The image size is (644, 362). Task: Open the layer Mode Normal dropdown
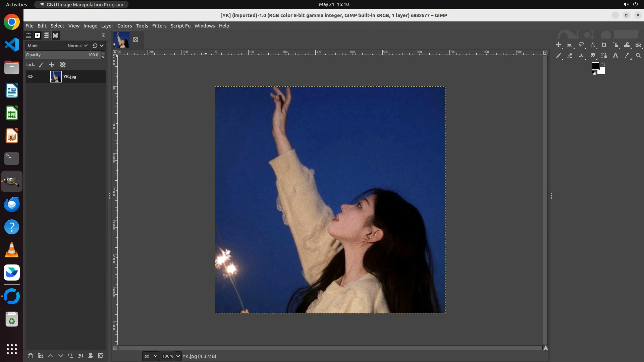click(77, 46)
